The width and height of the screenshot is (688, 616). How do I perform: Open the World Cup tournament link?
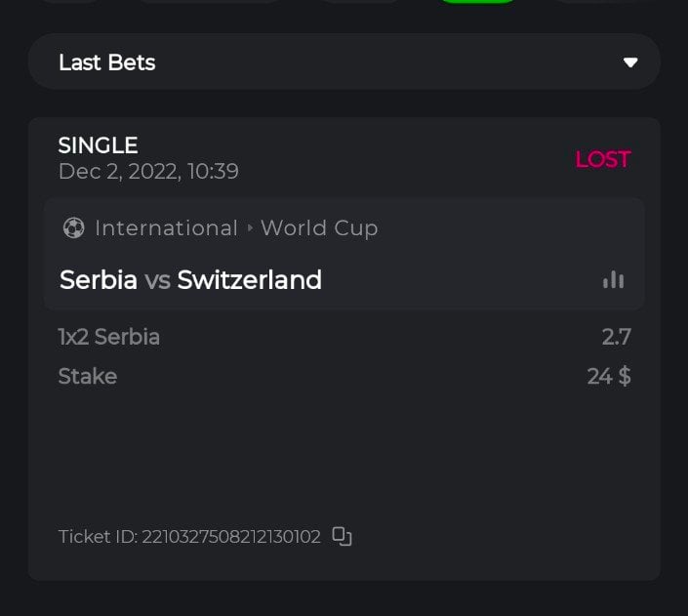pos(319,228)
